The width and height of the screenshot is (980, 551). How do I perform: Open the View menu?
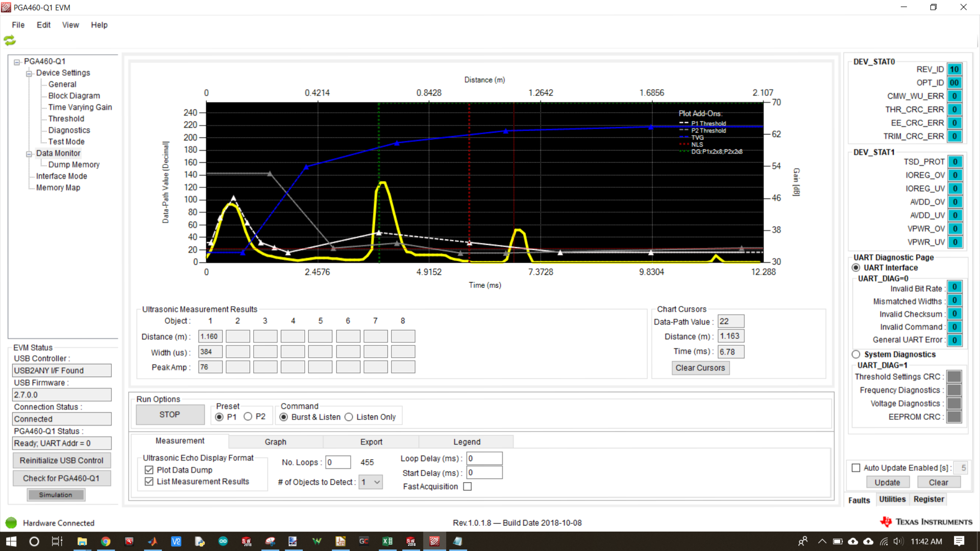70,25
